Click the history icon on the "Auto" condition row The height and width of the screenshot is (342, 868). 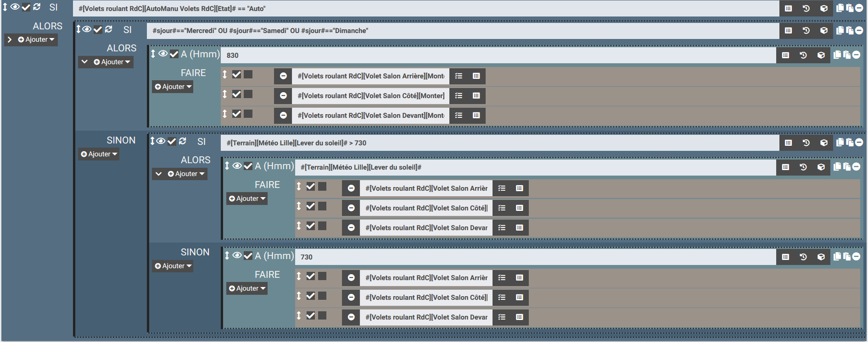[x=806, y=8]
